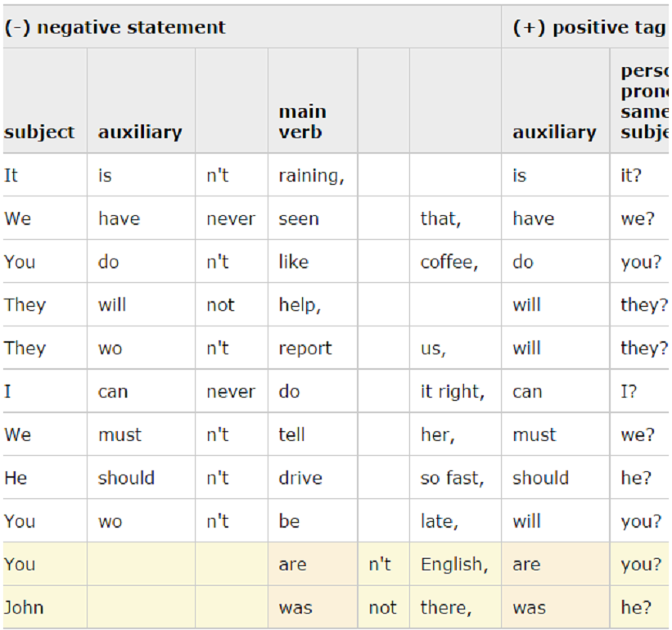This screenshot has width=672, height=630.
Task: Click the "coffee," cell
Action: click(449, 262)
